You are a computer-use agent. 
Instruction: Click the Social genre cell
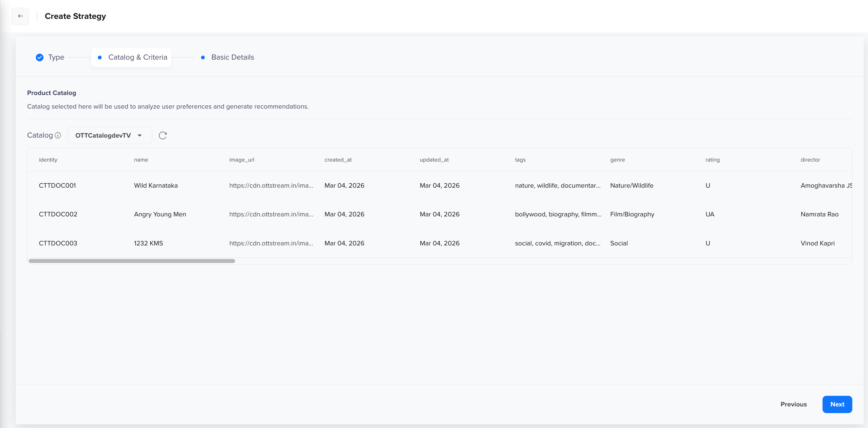(x=619, y=243)
